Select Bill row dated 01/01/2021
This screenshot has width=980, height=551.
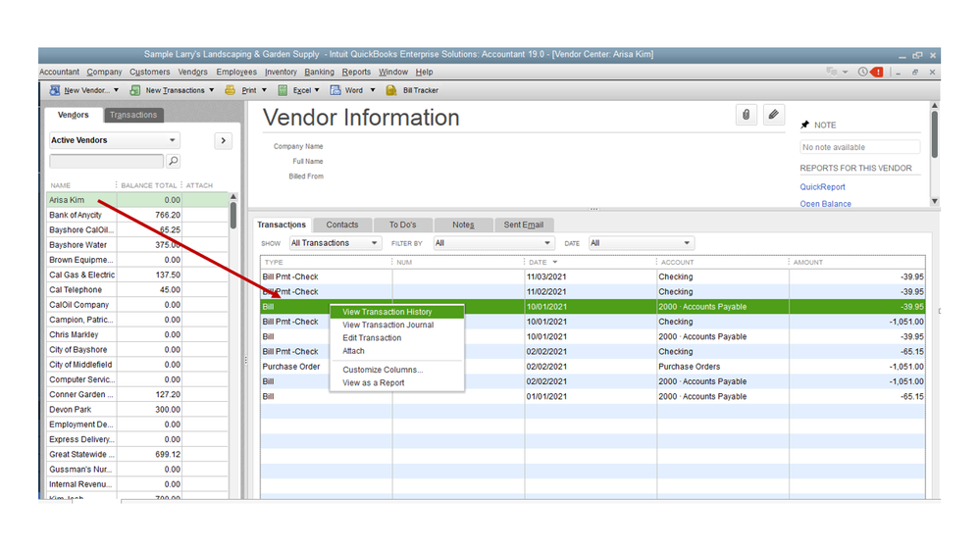point(593,397)
